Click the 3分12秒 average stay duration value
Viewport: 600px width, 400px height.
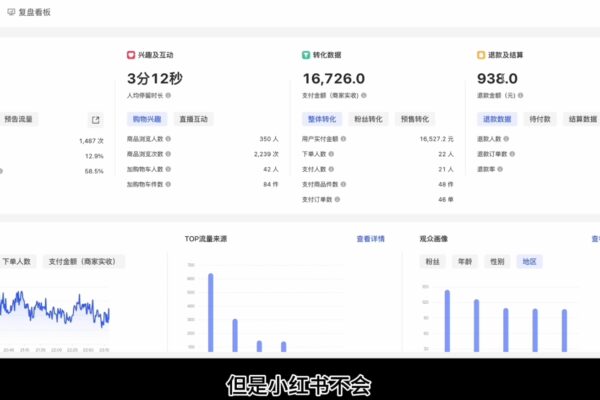155,78
